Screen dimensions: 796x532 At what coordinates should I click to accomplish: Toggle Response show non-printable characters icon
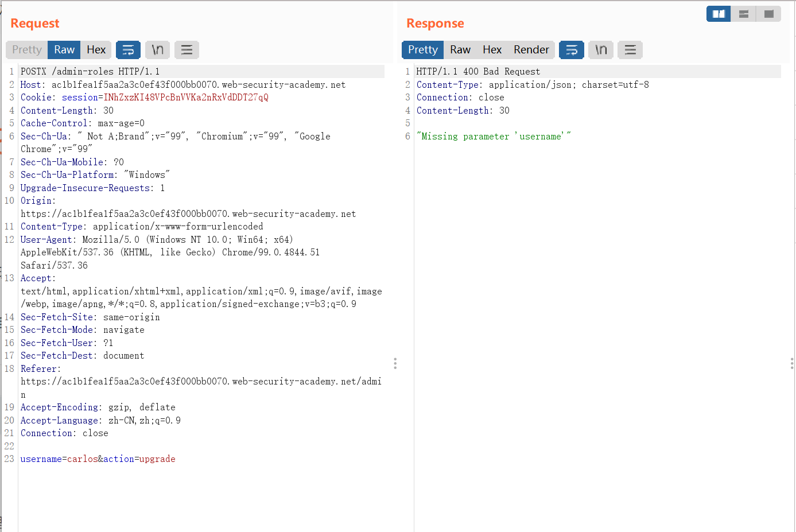[x=601, y=50]
